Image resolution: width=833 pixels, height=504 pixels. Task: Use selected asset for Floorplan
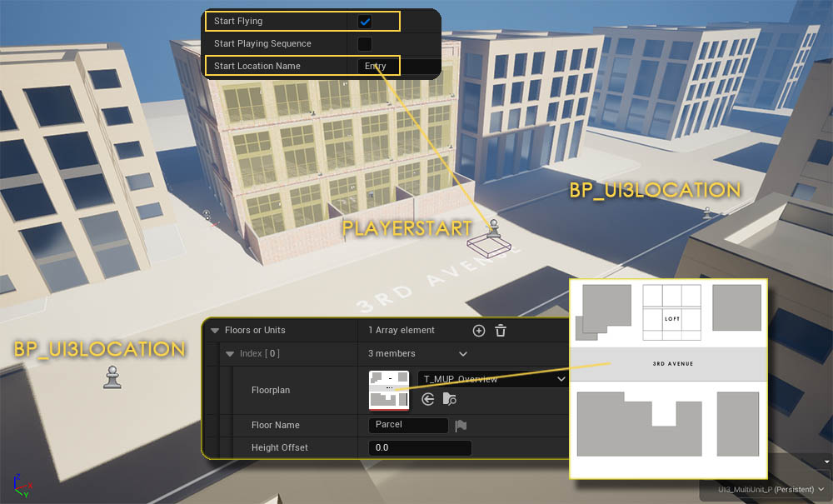click(428, 400)
